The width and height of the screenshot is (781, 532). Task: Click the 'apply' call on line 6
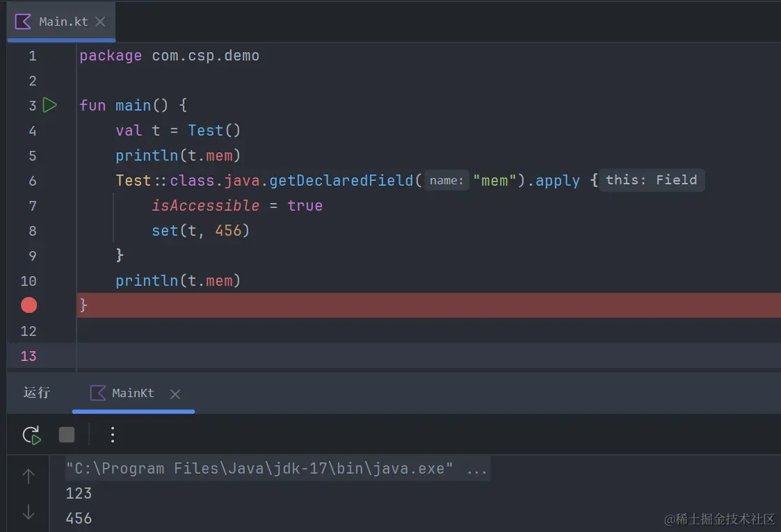557,180
